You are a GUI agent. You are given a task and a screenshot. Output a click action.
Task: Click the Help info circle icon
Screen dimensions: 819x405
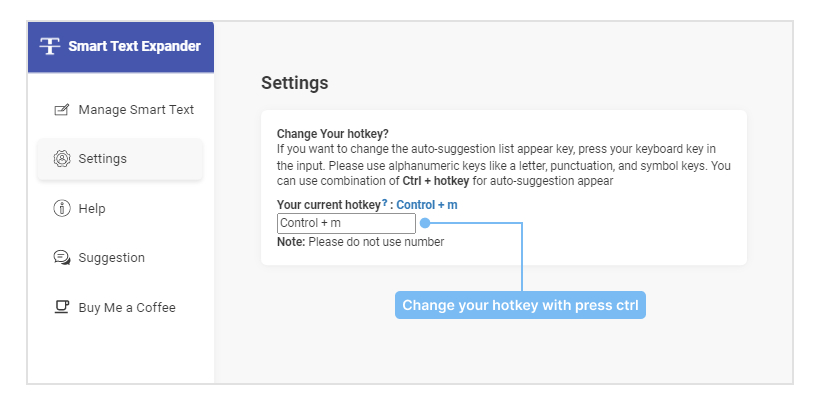[62, 208]
